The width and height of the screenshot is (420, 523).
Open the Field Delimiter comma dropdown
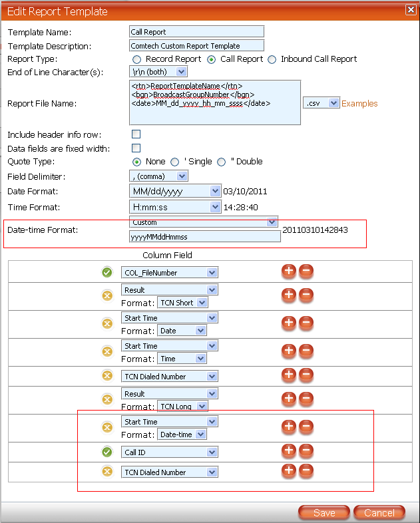pos(159,176)
